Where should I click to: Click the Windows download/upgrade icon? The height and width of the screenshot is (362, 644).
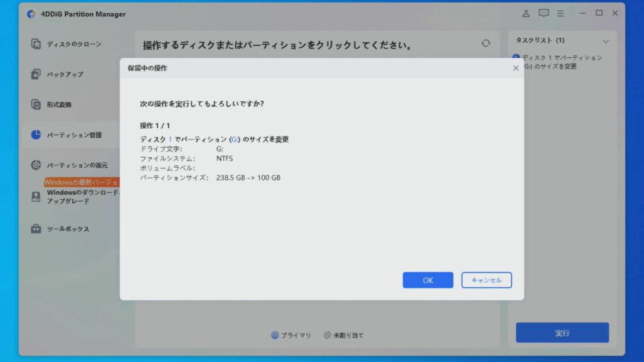(36, 197)
